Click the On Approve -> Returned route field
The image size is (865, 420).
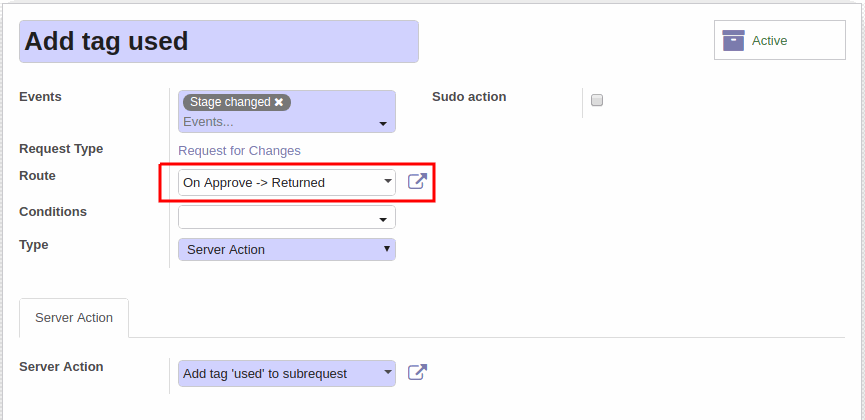click(287, 182)
